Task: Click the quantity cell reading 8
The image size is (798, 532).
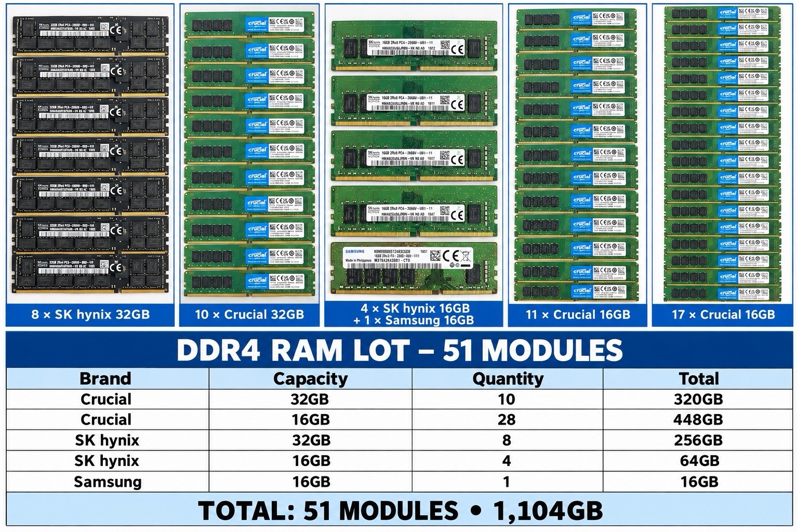Action: pos(508,440)
